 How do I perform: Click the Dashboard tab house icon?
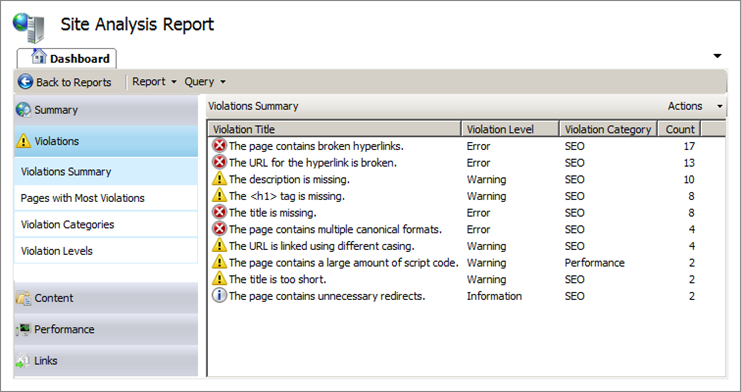pos(39,57)
